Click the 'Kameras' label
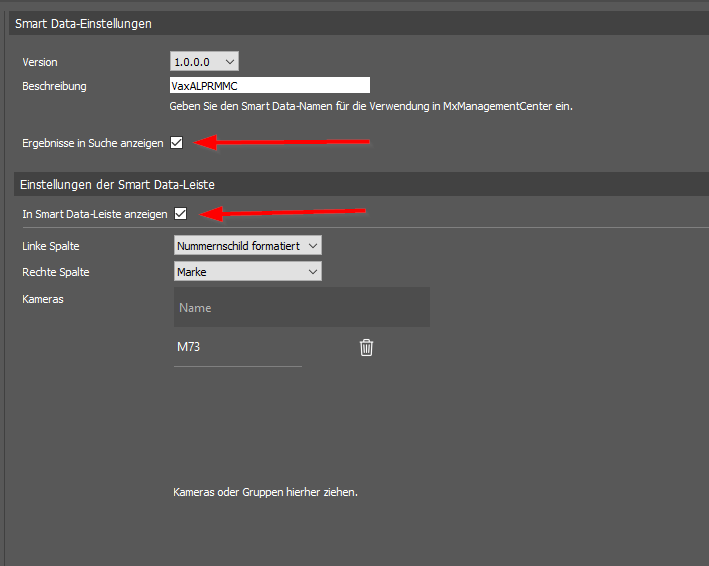 (x=43, y=299)
